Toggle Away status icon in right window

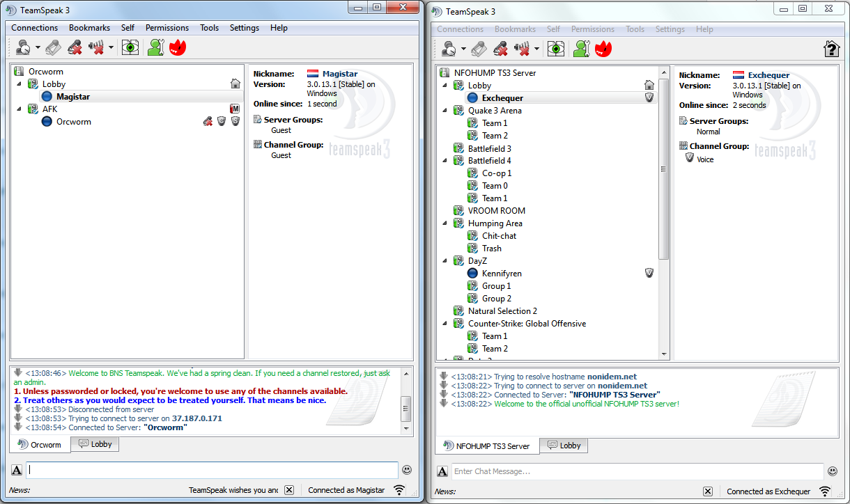pos(449,49)
